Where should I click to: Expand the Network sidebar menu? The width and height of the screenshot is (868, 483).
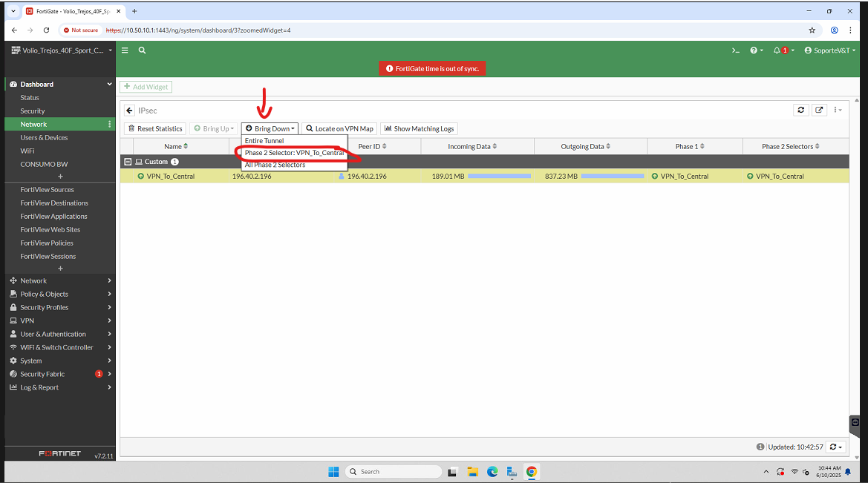click(60, 281)
